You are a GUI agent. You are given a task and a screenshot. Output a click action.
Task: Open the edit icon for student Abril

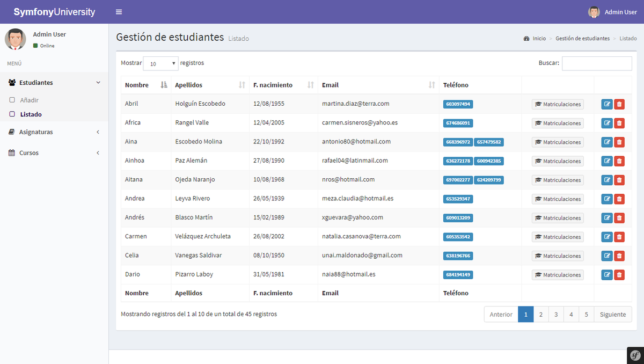607,104
